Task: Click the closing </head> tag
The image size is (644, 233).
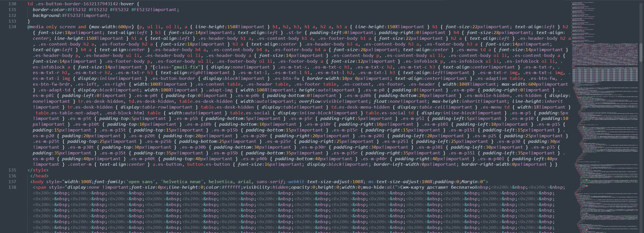Action: (39, 176)
